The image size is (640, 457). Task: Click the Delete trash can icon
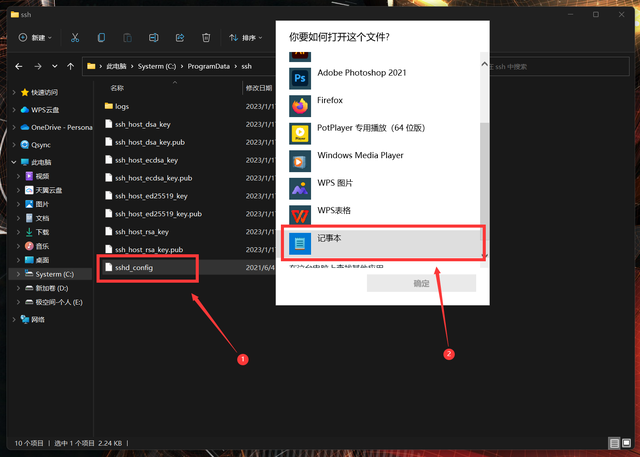click(x=206, y=38)
